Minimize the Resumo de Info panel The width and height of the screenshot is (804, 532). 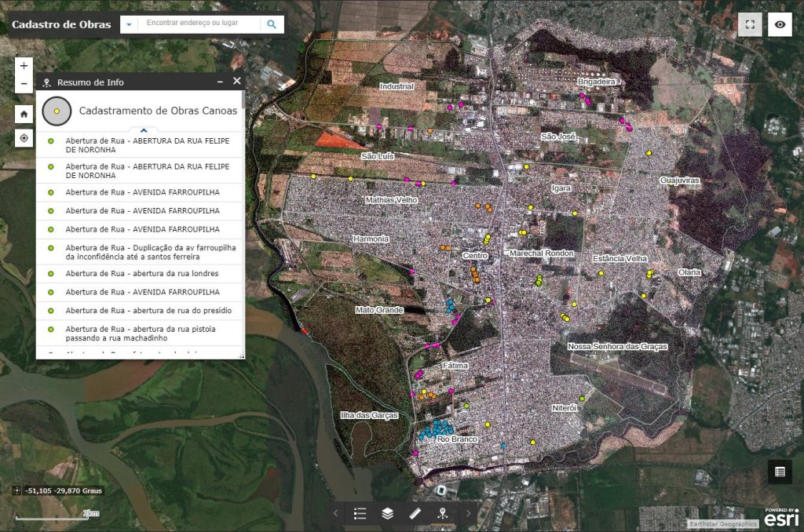(221, 82)
